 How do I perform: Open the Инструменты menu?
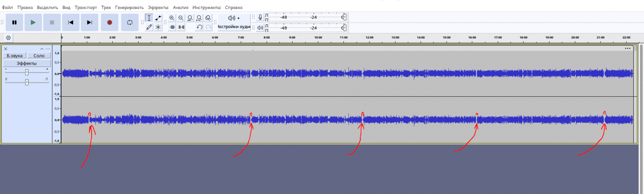[206, 8]
